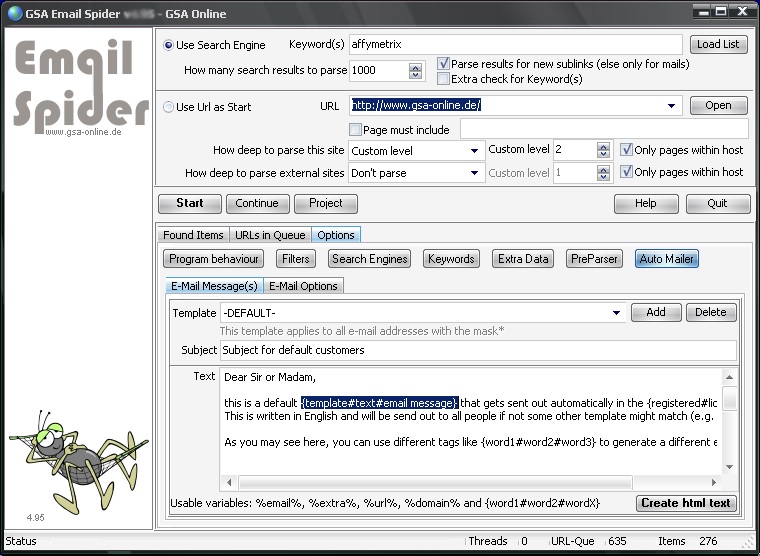760x556 pixels.
Task: Increase search results to parse value
Action: coord(415,67)
